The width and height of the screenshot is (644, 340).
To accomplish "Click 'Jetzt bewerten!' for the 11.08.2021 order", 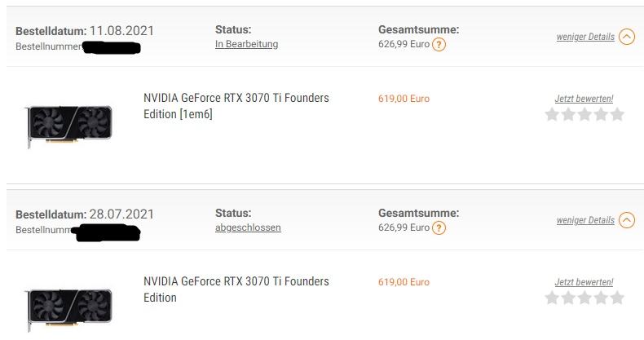I will 584,99.
